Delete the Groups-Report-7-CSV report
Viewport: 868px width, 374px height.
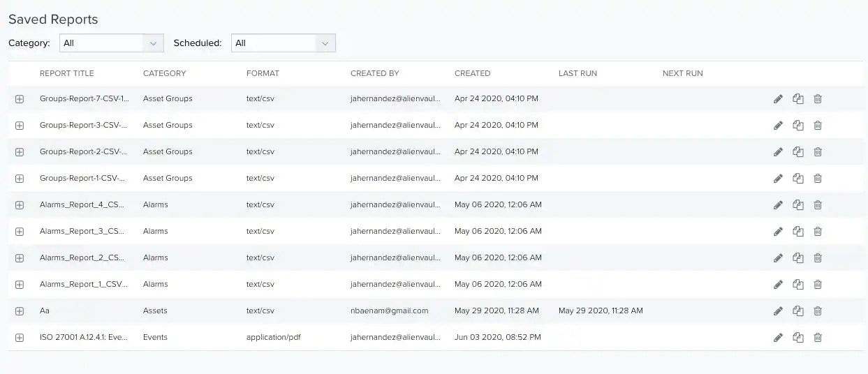coord(818,99)
